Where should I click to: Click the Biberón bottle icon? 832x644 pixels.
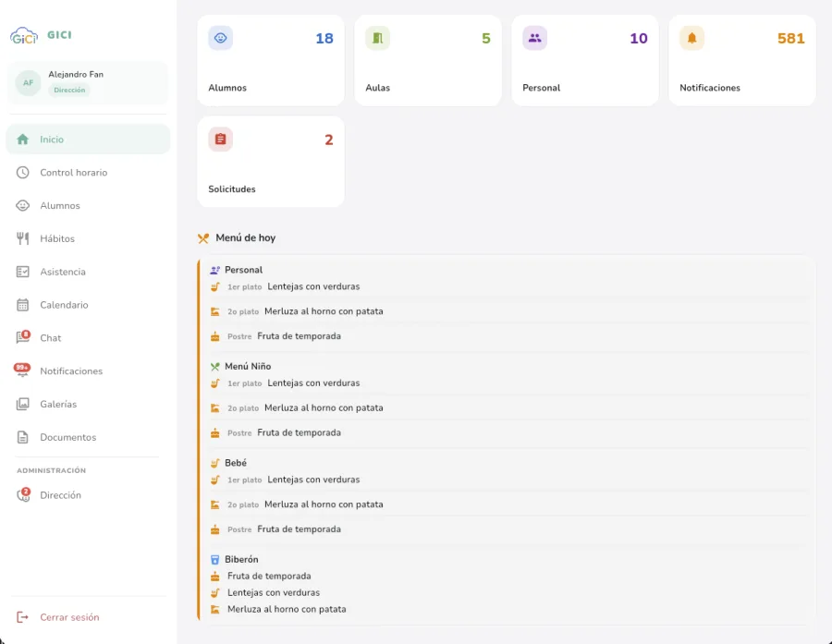point(214,560)
